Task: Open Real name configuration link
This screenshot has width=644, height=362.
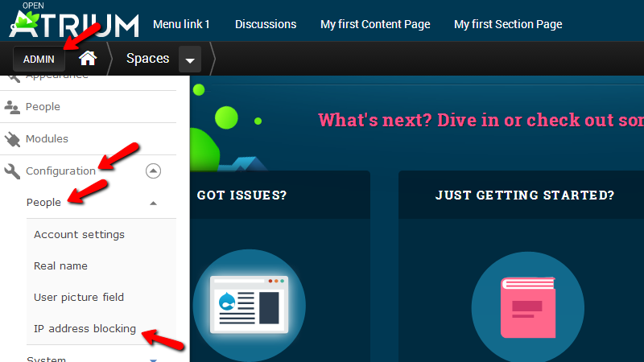Action: (x=60, y=266)
